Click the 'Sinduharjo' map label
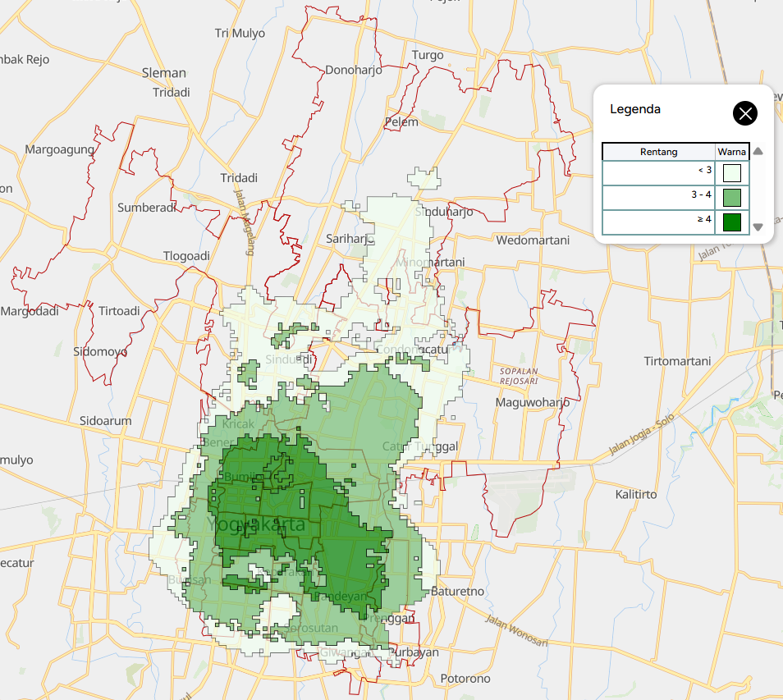Viewport: 783px width, 700px height. click(444, 212)
